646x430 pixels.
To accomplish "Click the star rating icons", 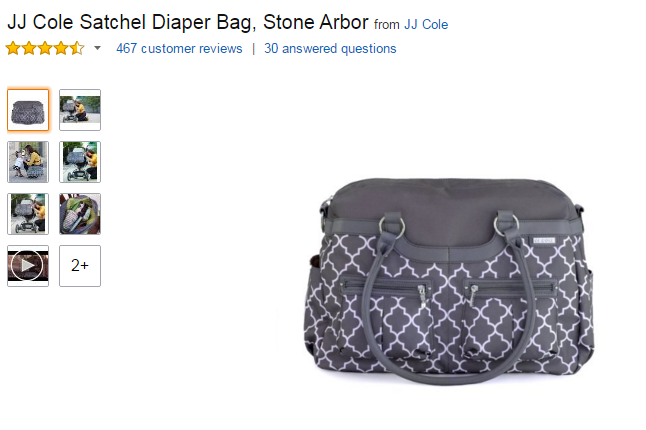I will [45, 48].
